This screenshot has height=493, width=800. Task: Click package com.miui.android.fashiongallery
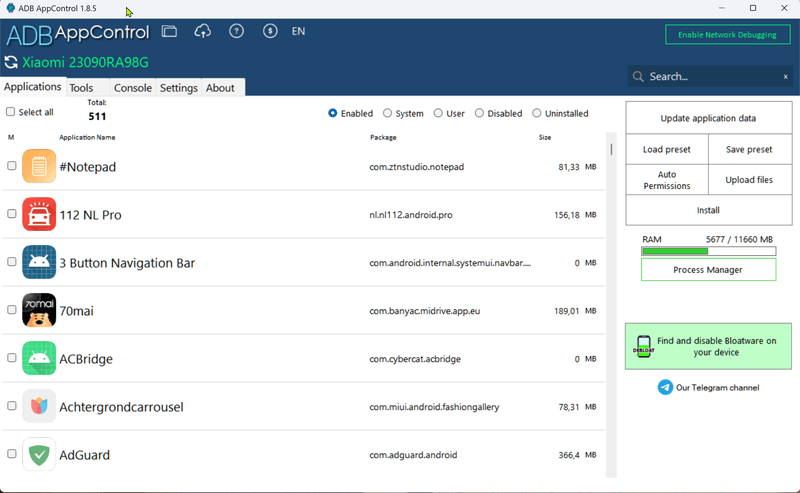click(x=434, y=407)
